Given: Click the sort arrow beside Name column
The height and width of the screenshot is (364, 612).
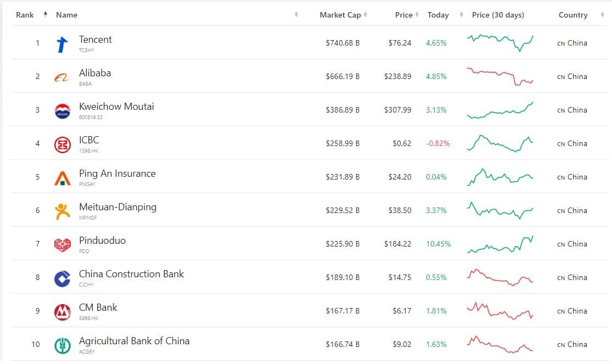Looking at the screenshot, I should 296,14.
